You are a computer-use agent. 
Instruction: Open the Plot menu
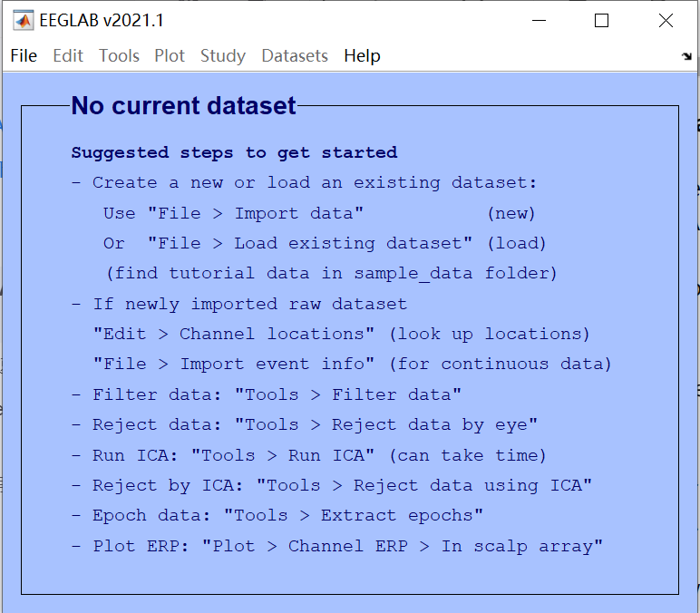[170, 56]
